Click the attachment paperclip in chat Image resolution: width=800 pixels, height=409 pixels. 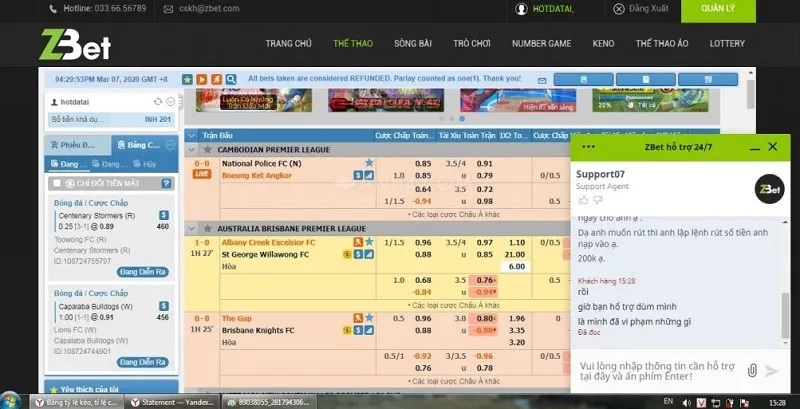pos(752,370)
